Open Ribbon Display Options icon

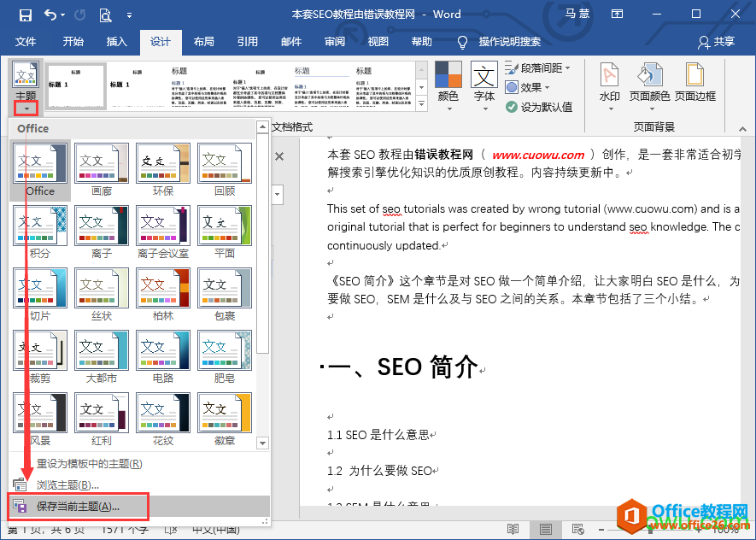(x=617, y=14)
